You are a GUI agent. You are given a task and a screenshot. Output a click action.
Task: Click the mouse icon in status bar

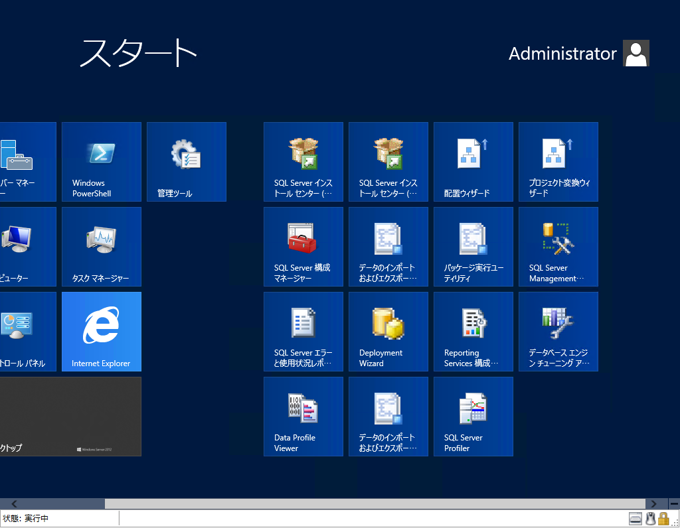pos(650,518)
